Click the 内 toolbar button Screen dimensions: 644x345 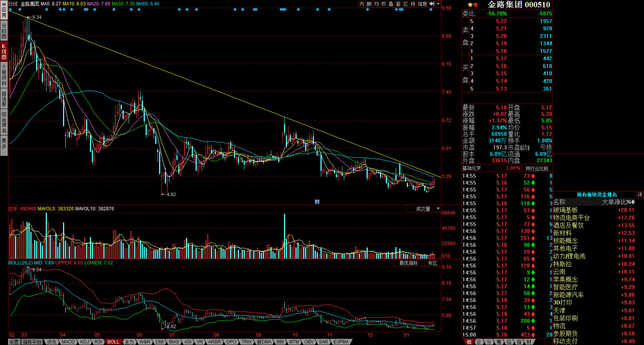(x=362, y=4)
